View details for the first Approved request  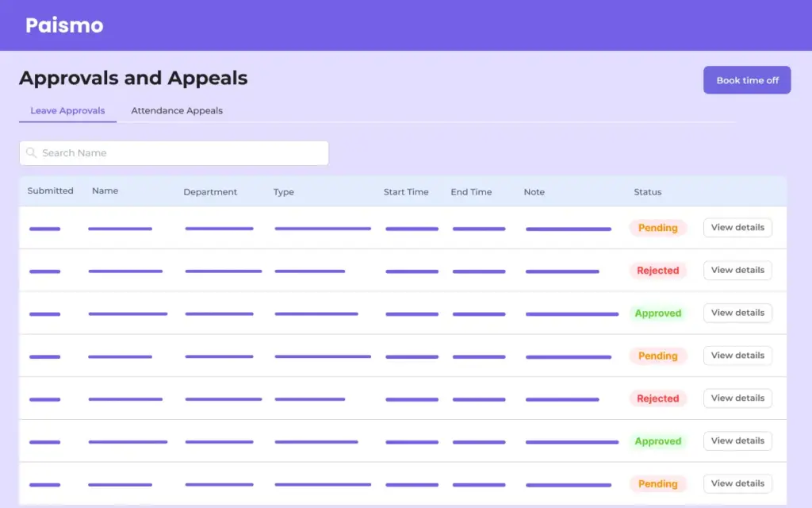[x=737, y=313]
